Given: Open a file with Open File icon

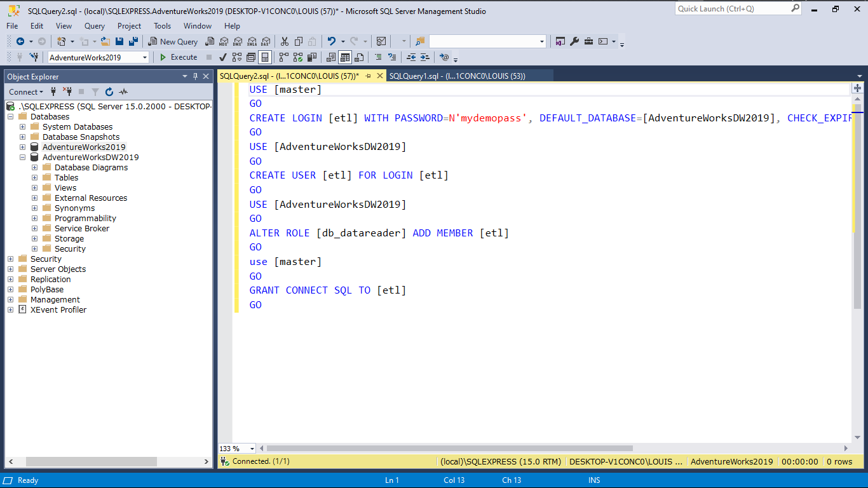Looking at the screenshot, I should [x=105, y=41].
